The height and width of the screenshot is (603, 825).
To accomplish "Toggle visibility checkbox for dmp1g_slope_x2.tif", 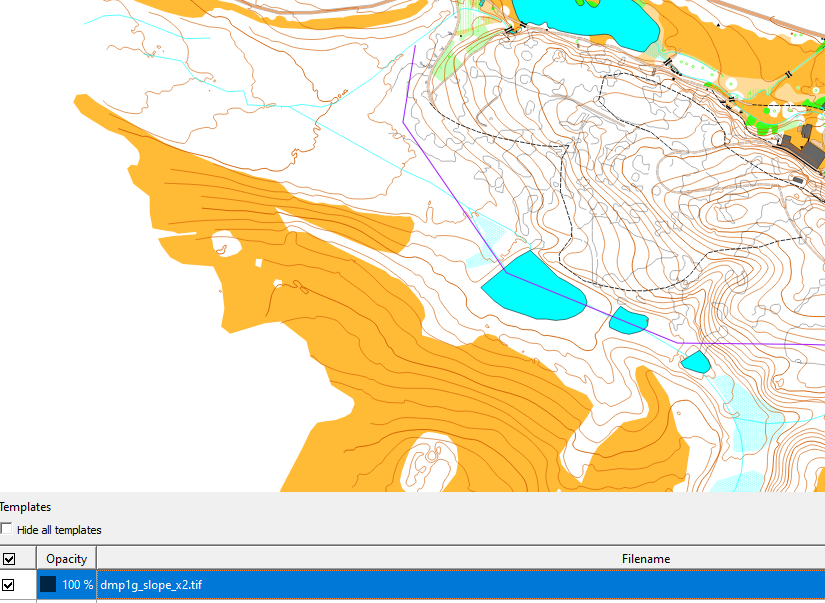I will (8, 585).
